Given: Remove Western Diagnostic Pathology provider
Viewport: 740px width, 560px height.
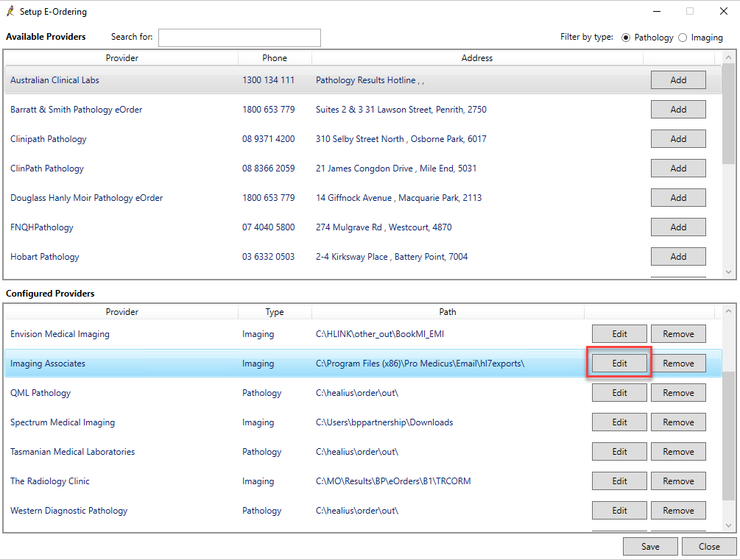Looking at the screenshot, I should tap(678, 511).
